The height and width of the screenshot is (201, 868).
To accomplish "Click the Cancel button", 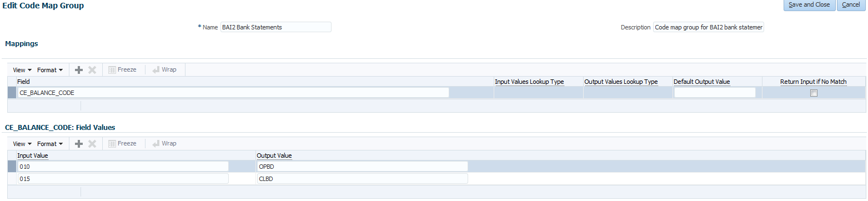I will tap(851, 5).
